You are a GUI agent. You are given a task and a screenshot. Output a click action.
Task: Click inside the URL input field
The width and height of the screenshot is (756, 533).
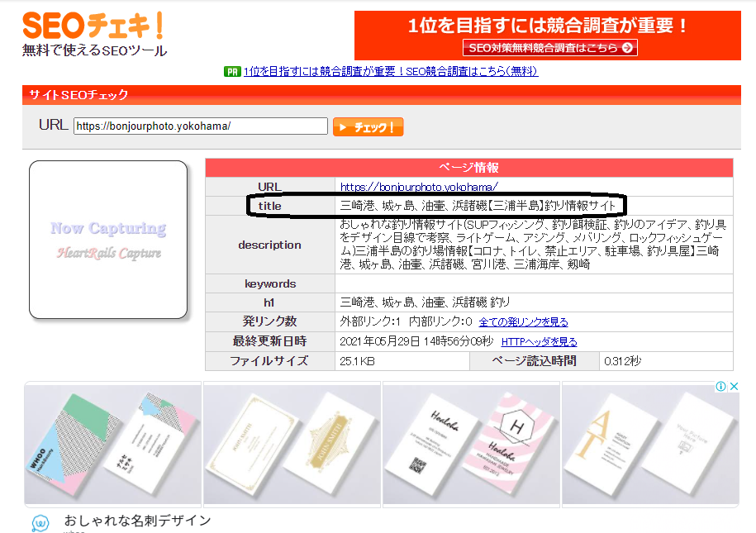[x=198, y=126]
